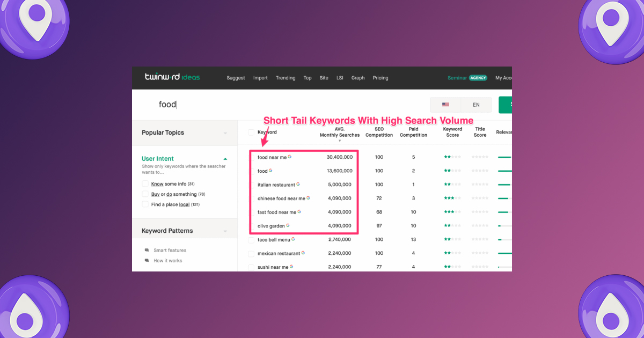This screenshot has width=644, height=338.
Task: Click keyword score stars for italian restaurant
Action: 452,185
